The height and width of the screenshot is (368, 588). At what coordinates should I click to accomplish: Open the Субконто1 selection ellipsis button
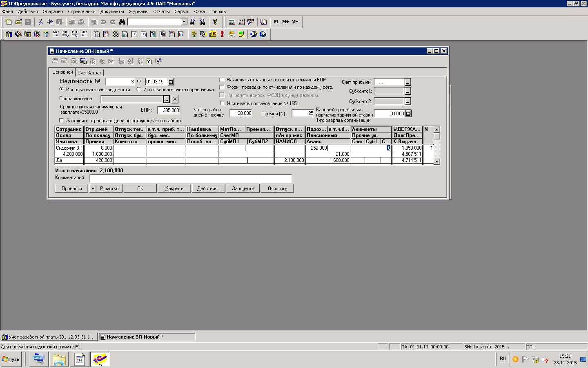coord(408,91)
